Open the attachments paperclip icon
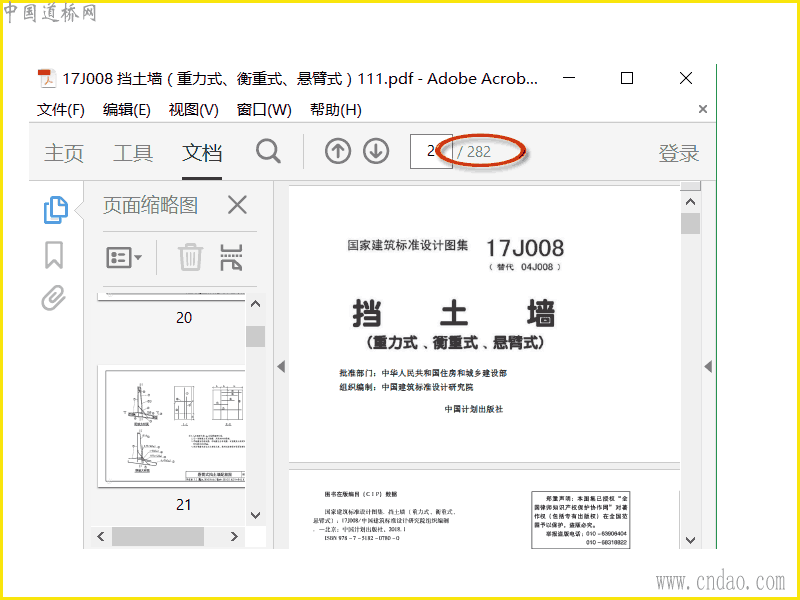This screenshot has height=600, width=800. [54, 297]
